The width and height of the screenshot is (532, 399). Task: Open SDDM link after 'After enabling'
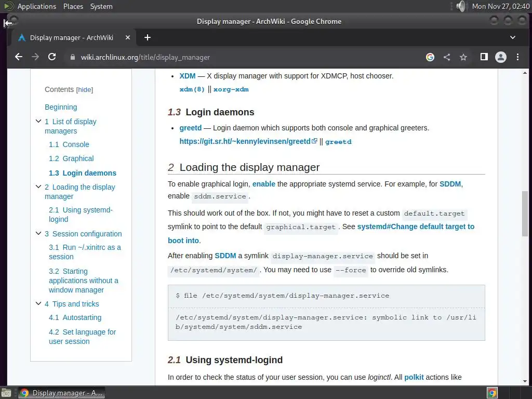pos(225,256)
